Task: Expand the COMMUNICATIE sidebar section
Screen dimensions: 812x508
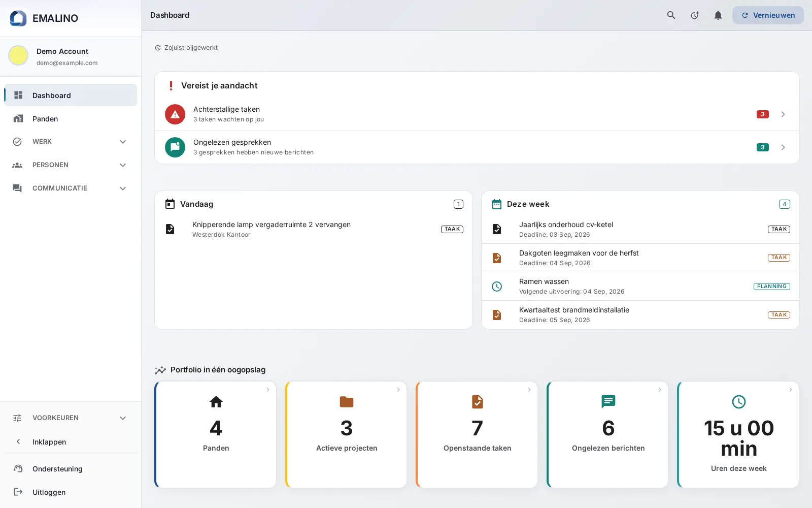Action: tap(71, 188)
